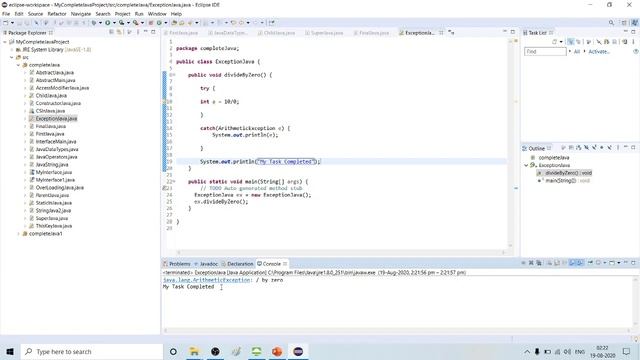640x360 pixels.
Task: Click the All filter link in Task List
Action: [577, 52]
